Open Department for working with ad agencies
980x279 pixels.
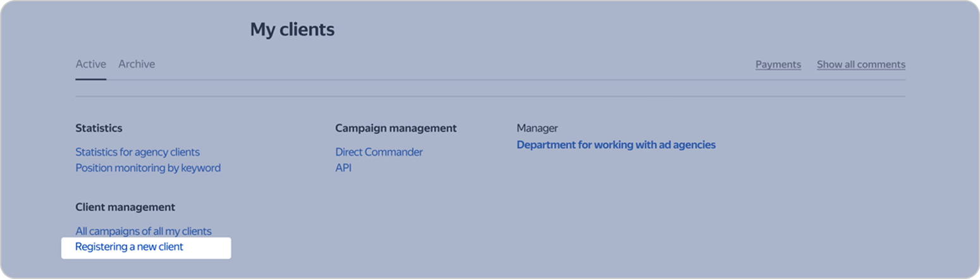coord(616,145)
